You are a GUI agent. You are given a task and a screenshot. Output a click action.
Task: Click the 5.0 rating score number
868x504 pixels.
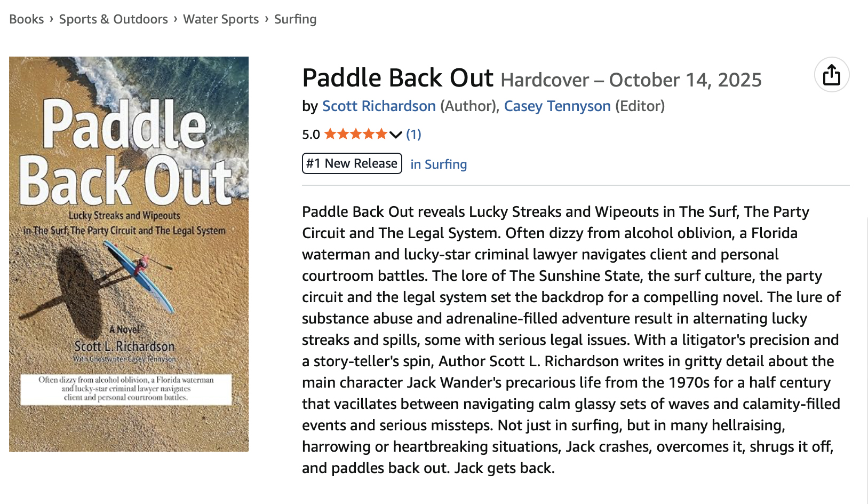311,135
